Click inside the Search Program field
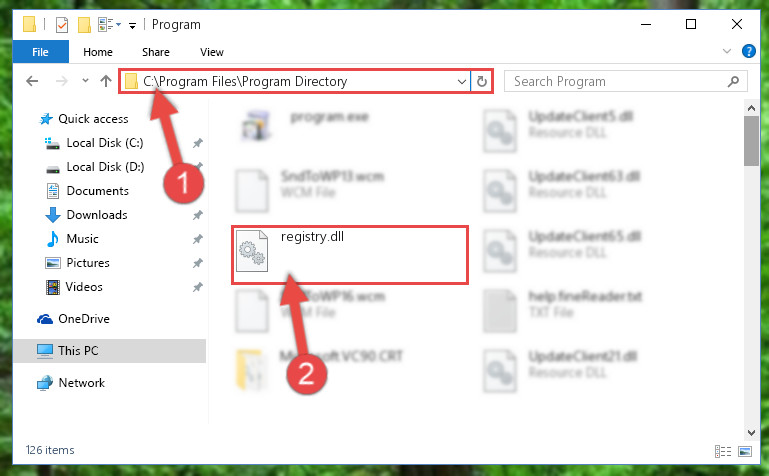769x476 pixels. (x=617, y=81)
